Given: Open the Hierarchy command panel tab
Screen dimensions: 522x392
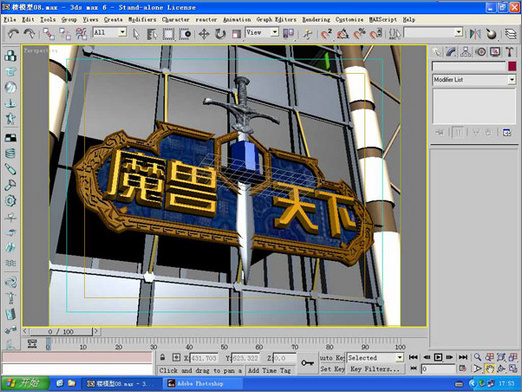Looking at the screenshot, I should [466, 52].
